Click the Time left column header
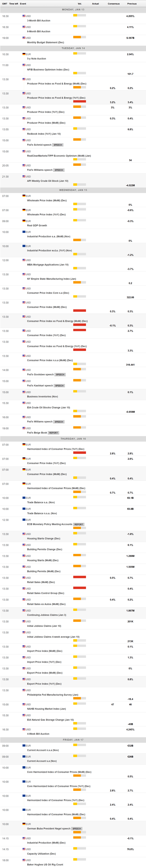Viewport: 146px width, 868px height. [x=14, y=4]
